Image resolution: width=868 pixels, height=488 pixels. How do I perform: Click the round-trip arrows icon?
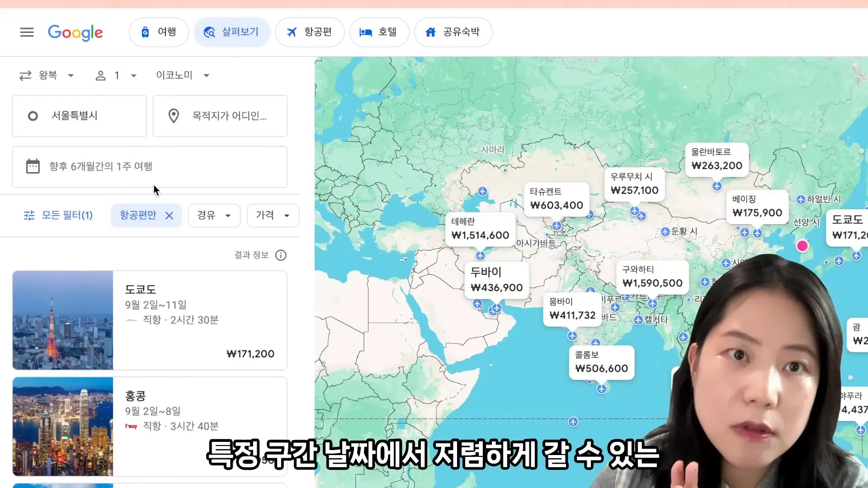coord(25,75)
